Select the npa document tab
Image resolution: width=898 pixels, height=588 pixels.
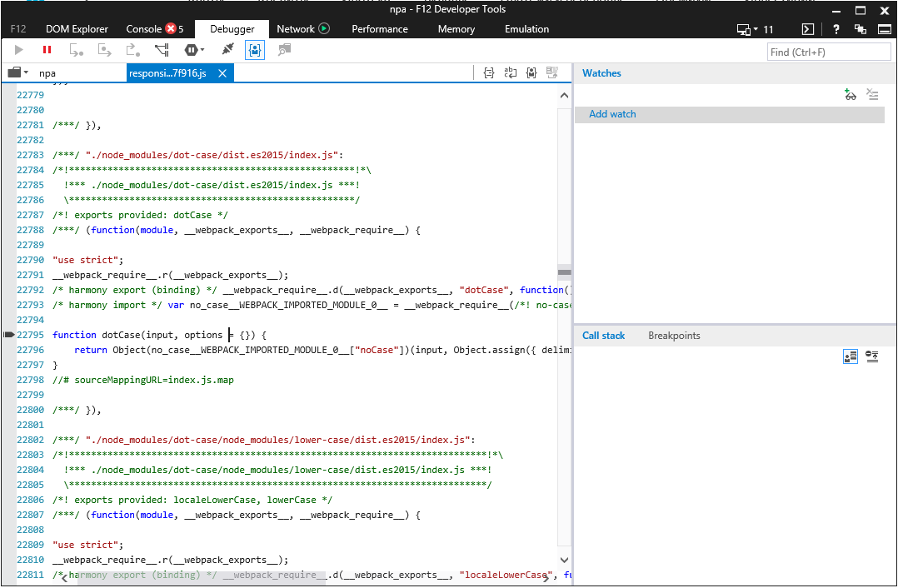point(47,73)
